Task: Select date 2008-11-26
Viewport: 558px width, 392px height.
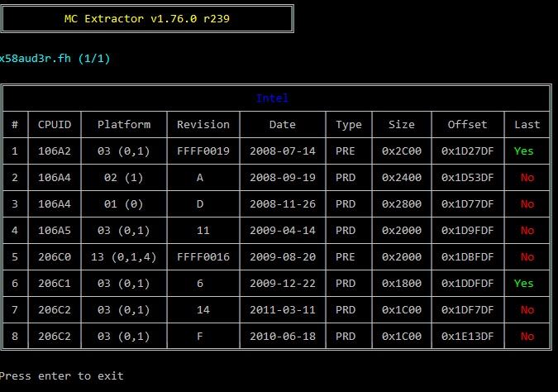Action: point(282,204)
